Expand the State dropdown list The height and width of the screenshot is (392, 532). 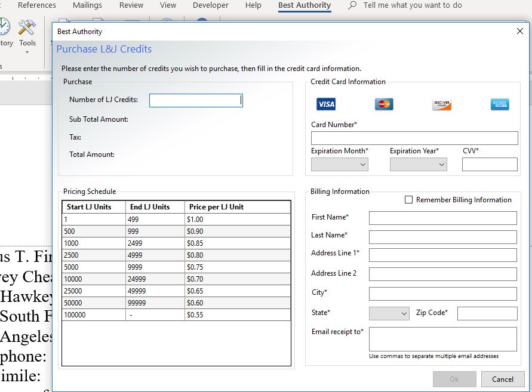pos(389,313)
